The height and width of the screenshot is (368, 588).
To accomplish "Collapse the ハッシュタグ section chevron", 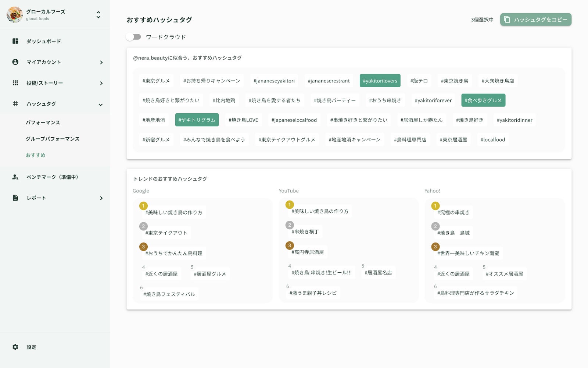I will point(101,105).
